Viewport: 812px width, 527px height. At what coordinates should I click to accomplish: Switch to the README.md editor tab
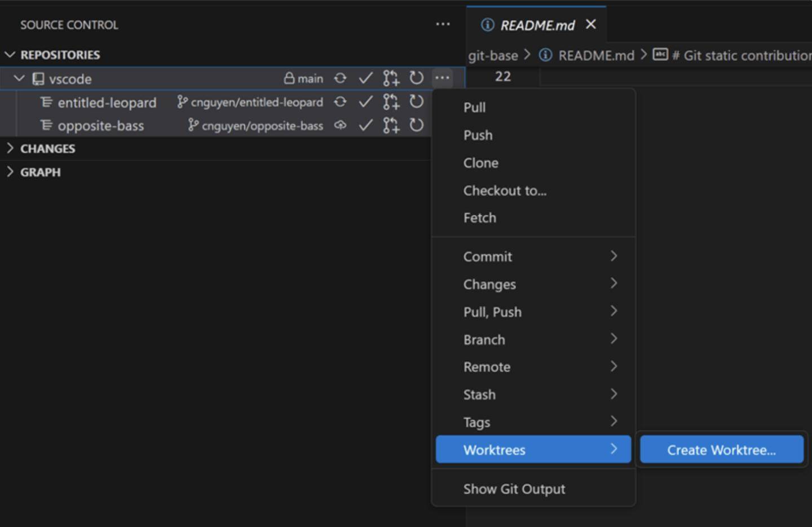pos(537,25)
